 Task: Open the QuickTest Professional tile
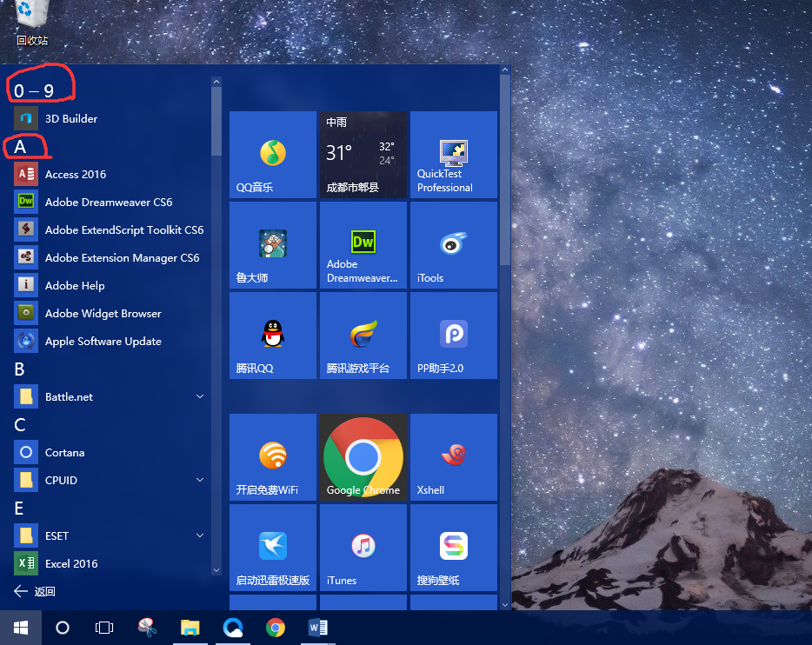[454, 155]
